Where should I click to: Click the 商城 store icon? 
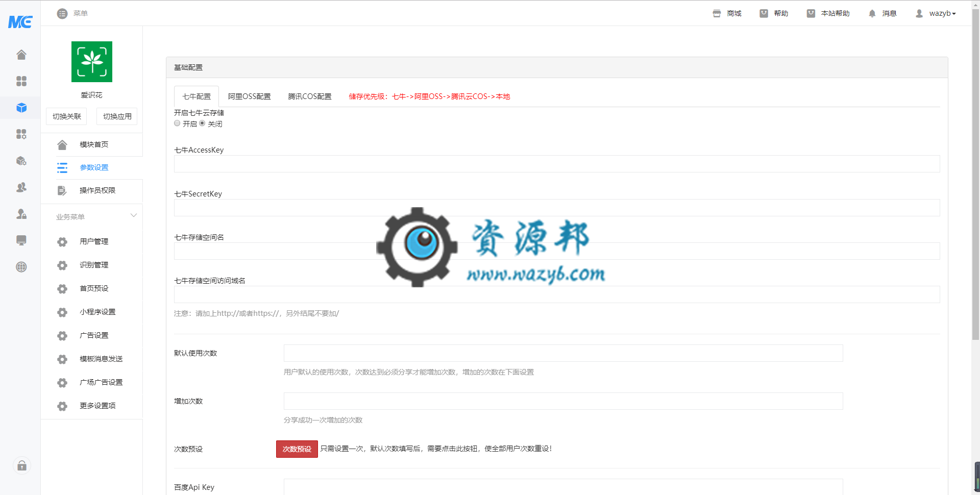coord(717,14)
